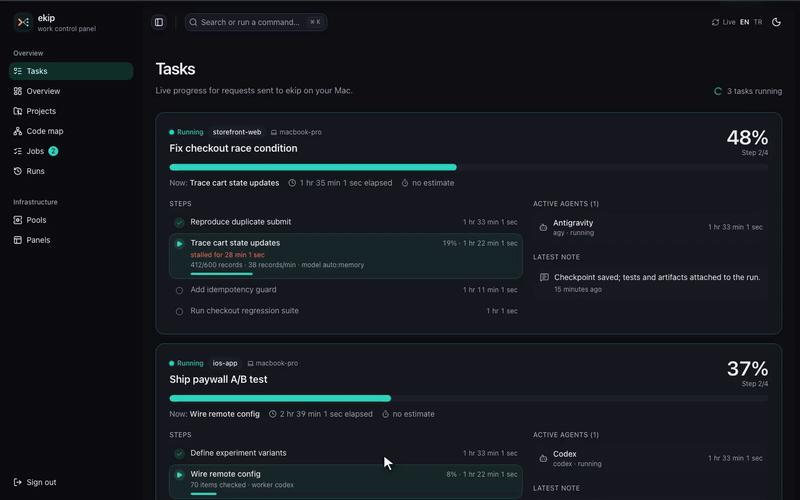Screen dimensions: 800x500
Task: Open the Ship paywall A/B test task
Action: [218, 380]
